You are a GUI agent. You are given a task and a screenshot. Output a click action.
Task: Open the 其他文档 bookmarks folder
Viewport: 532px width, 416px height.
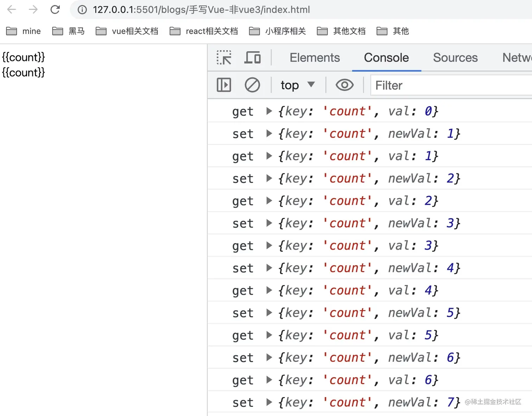[x=342, y=31]
